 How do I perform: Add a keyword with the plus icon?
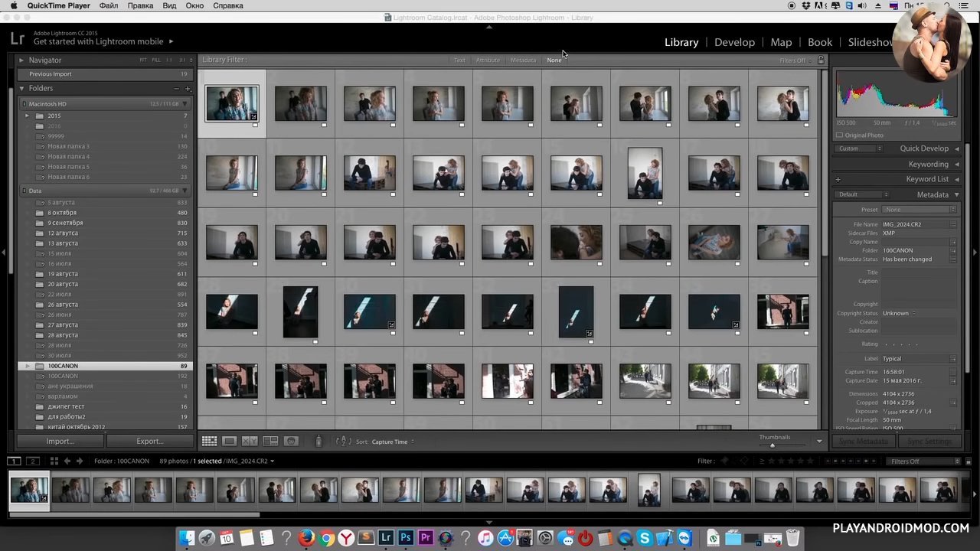(838, 179)
